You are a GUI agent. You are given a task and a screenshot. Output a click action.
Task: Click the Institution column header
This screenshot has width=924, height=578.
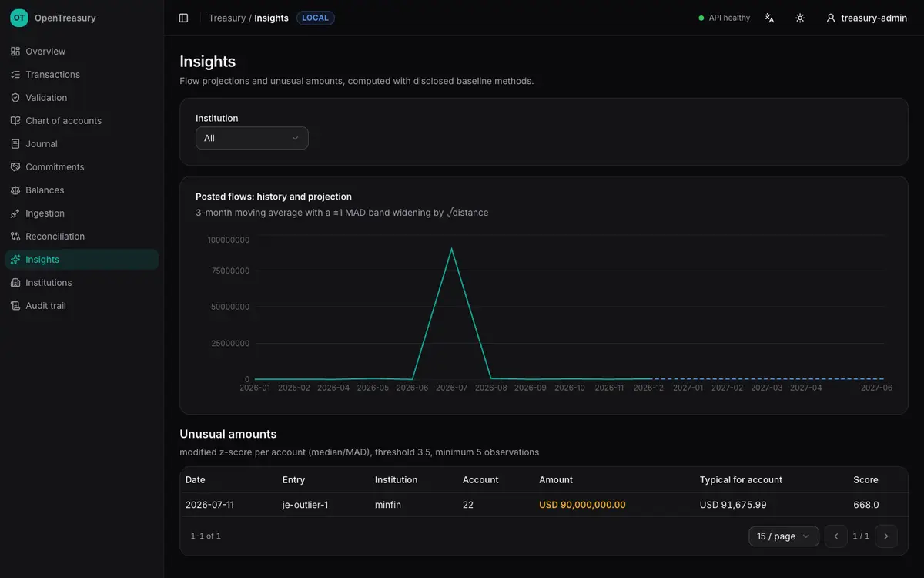396,479
